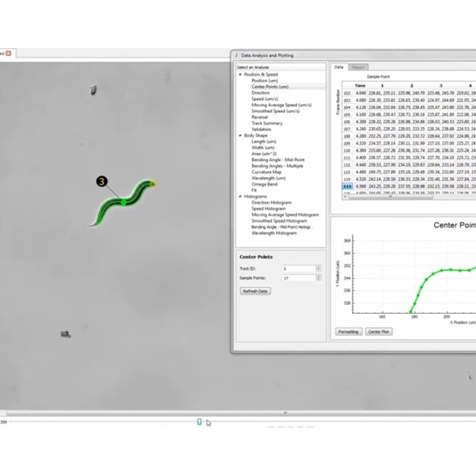
Task: Open Validation analysis item
Action: tap(262, 130)
